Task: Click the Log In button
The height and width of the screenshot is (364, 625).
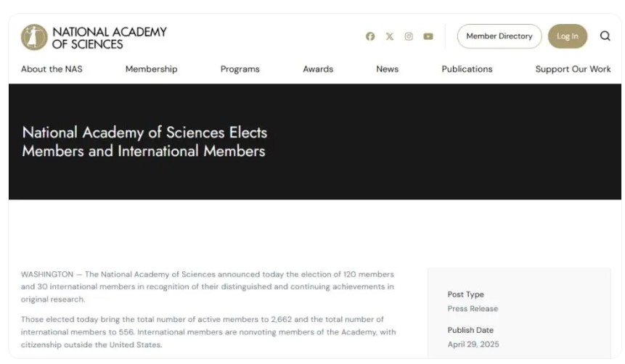Action: (x=567, y=36)
